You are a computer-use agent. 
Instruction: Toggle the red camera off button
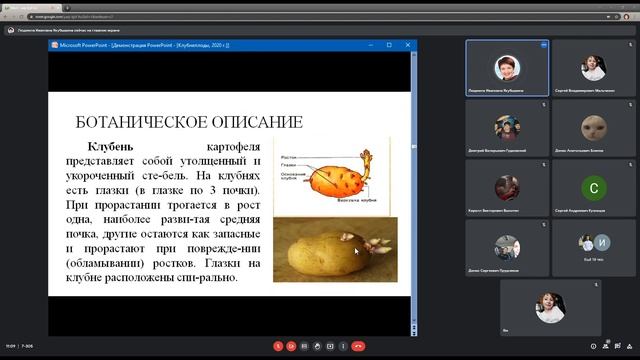point(291,346)
